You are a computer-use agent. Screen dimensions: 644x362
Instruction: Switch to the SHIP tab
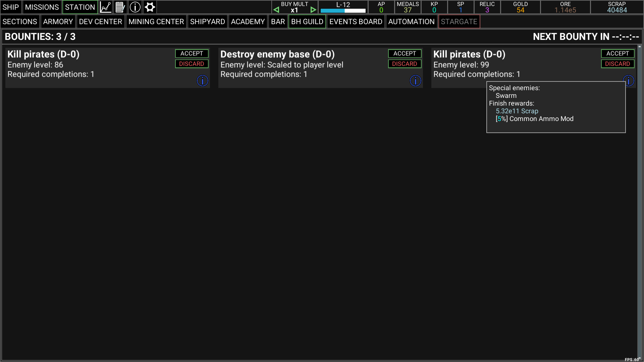click(x=10, y=7)
